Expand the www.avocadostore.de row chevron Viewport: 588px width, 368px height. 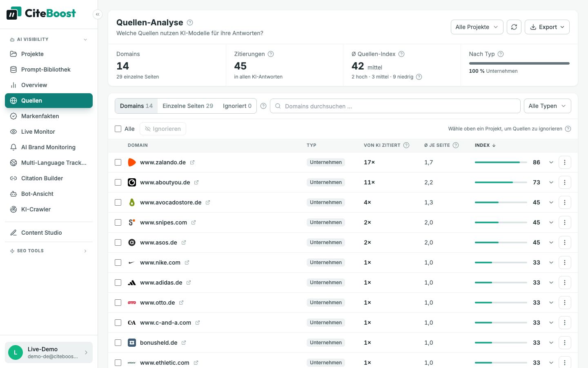click(551, 202)
